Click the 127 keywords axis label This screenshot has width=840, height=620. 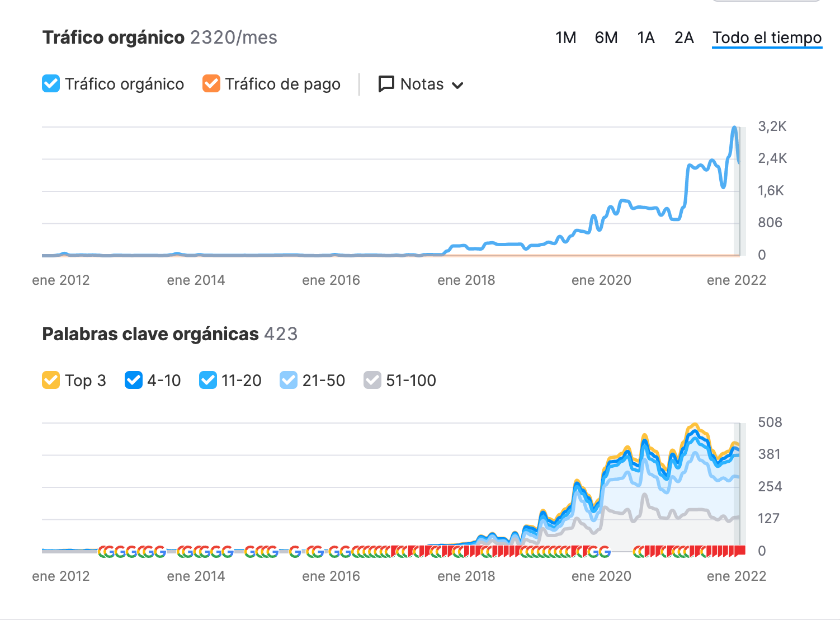tap(768, 519)
